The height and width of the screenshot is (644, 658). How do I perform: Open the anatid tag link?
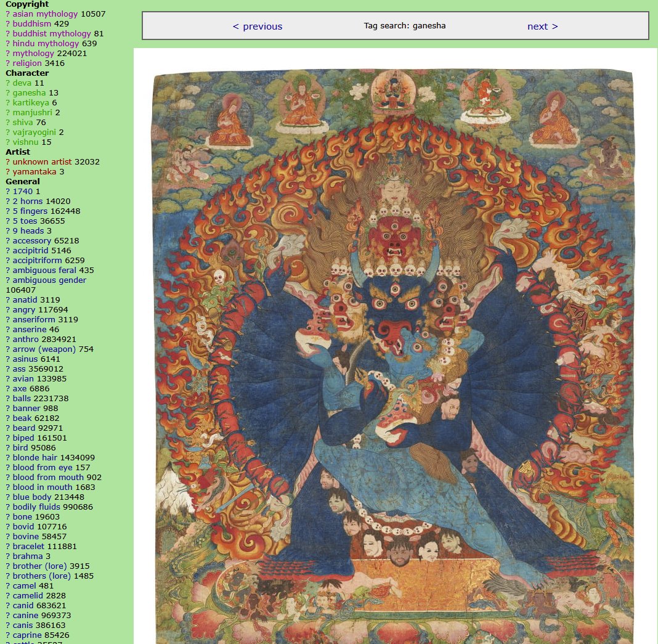click(x=25, y=300)
